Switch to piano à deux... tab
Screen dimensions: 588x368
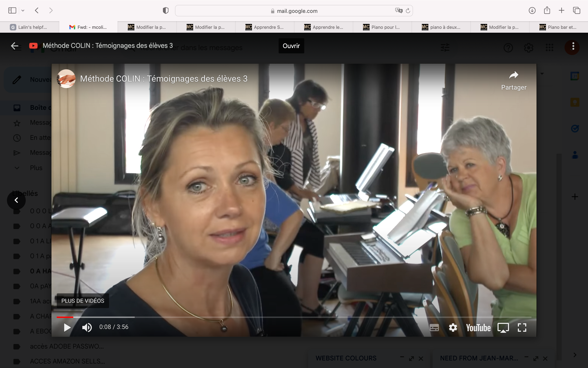(441, 27)
